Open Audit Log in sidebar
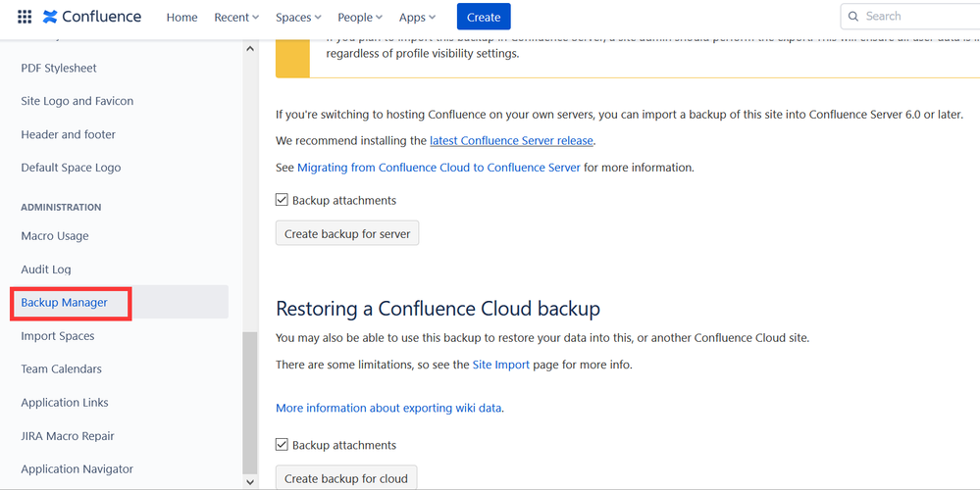The width and height of the screenshot is (980, 490). point(46,269)
